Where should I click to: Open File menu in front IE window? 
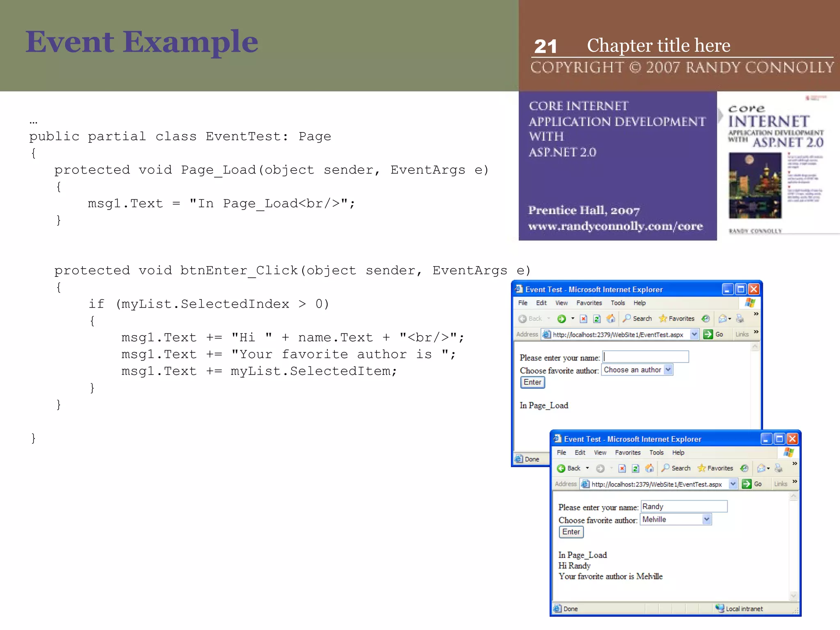562,452
